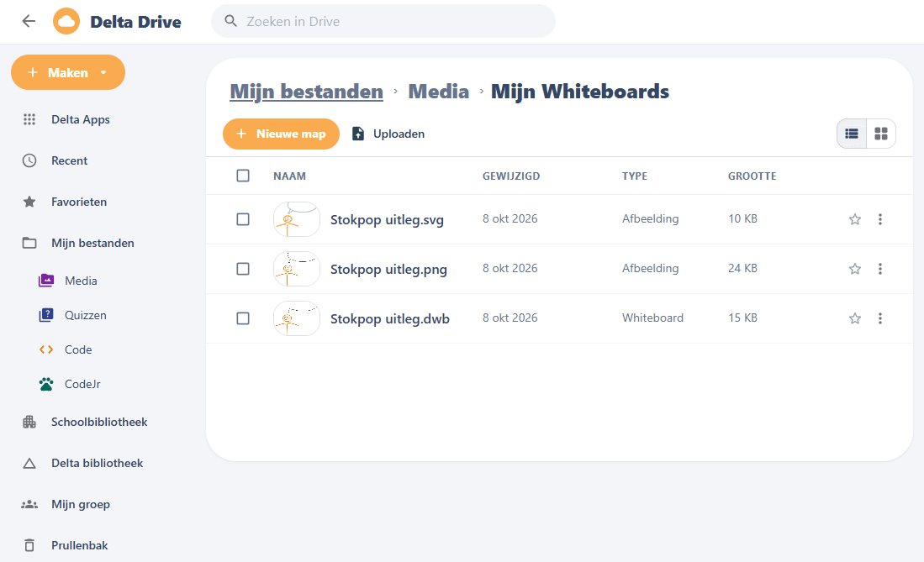Viewport: 924px width, 562px height.
Task: Select Favorieten in the sidebar
Action: 79,202
